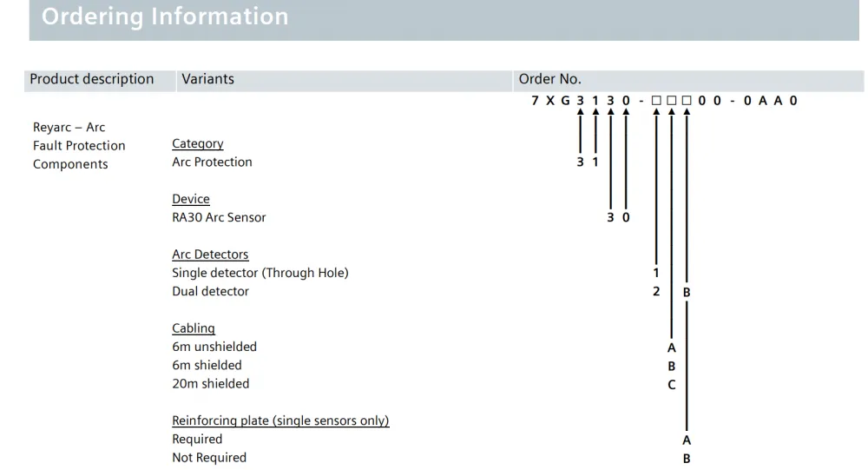Viewport: 868px width, 470px height.
Task: Click the second empty order number box
Action: pos(672,100)
